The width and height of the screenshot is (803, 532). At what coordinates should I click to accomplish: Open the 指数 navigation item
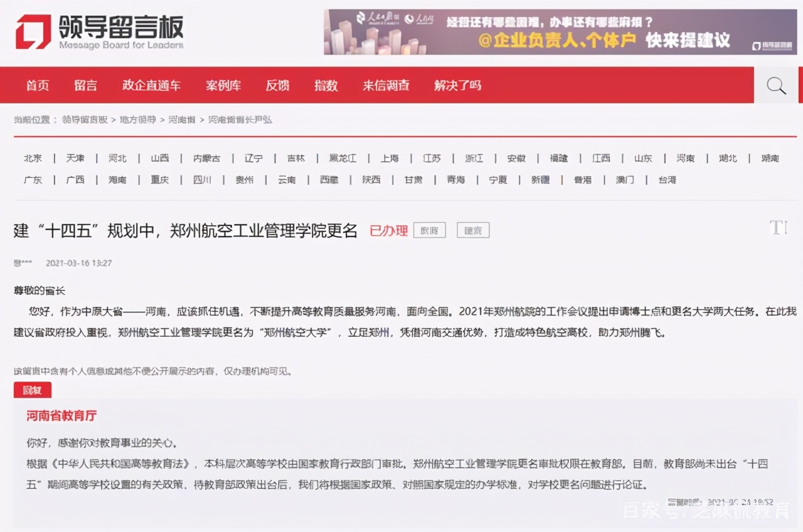coord(326,85)
